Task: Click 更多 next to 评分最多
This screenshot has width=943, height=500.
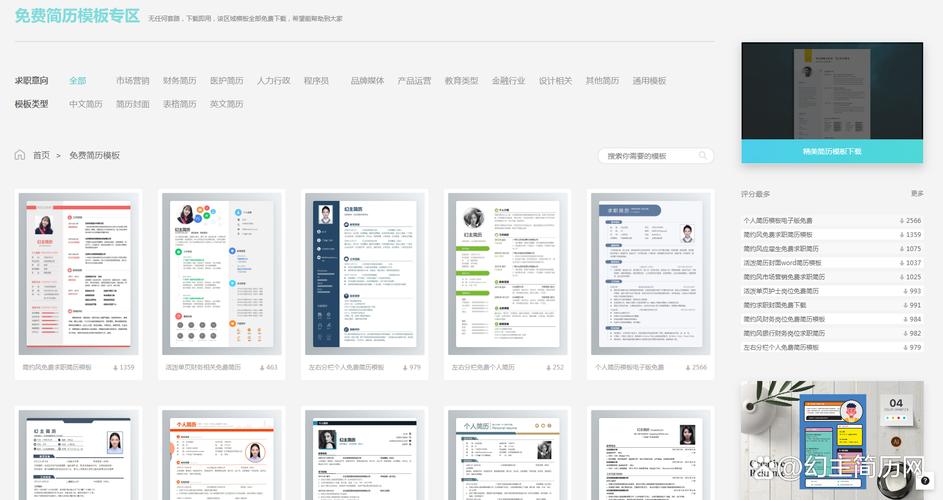Action: click(x=917, y=194)
